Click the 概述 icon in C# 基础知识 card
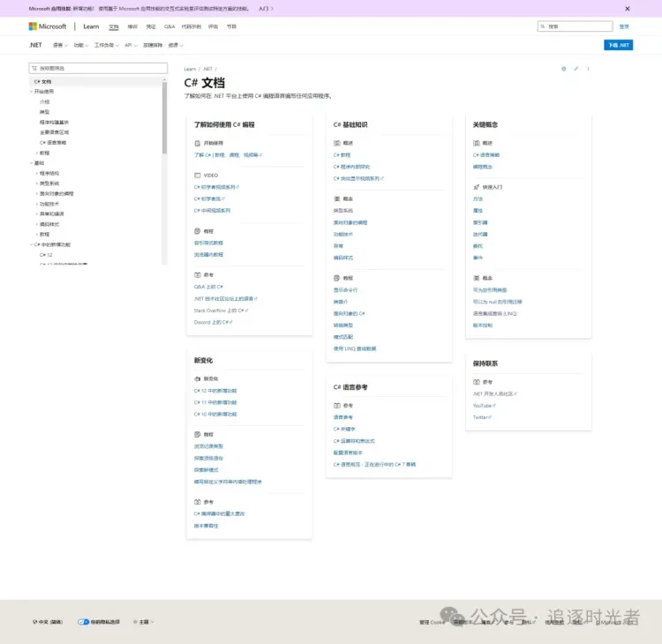This screenshot has height=644, width=662. coord(337,143)
